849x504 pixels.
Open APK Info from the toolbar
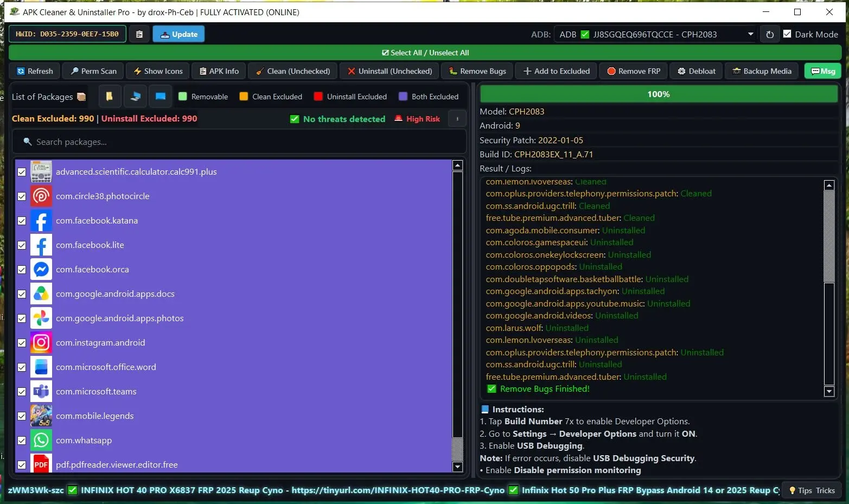219,71
